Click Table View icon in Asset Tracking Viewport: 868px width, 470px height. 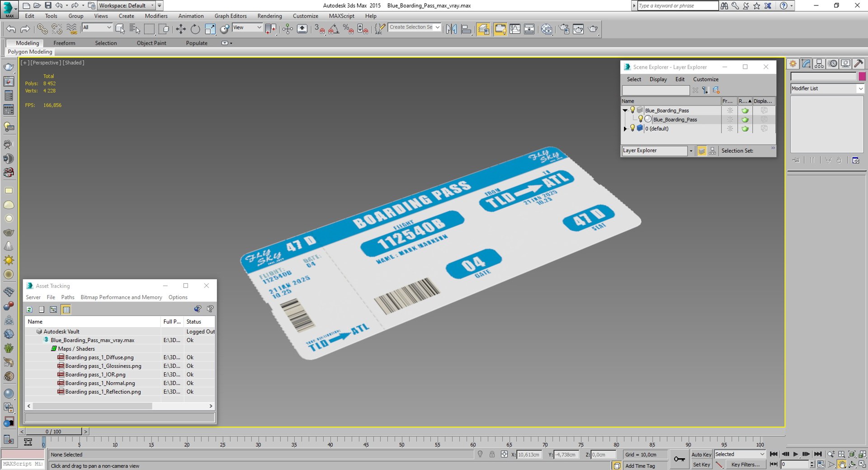[66, 310]
